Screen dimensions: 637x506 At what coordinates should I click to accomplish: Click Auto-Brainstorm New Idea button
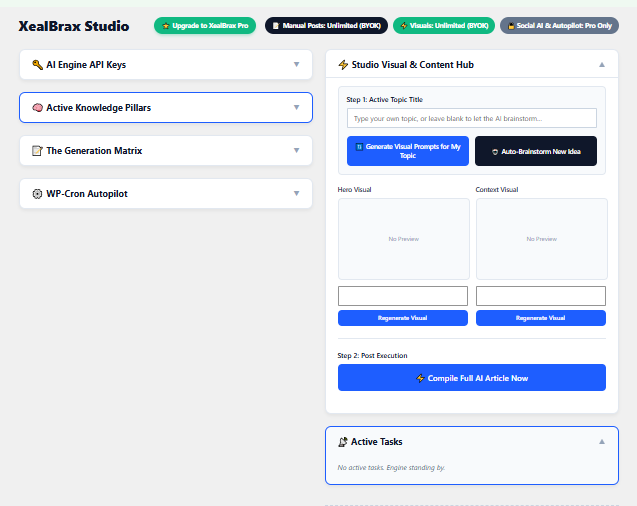(x=536, y=151)
